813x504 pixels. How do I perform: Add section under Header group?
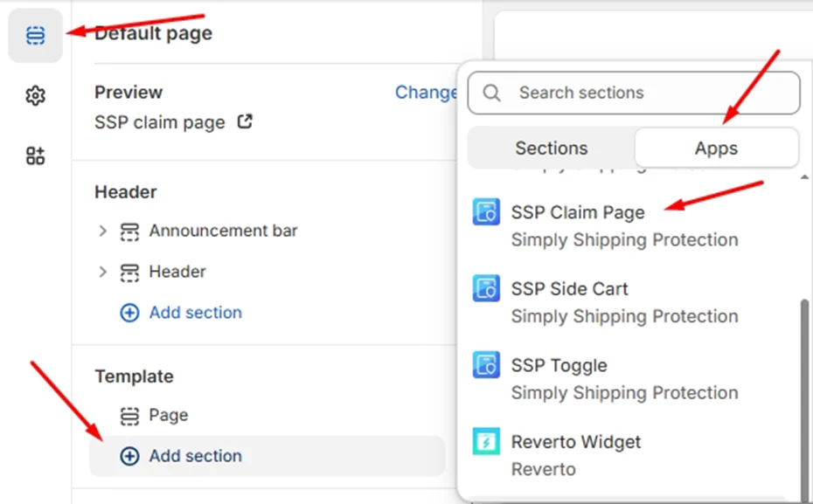pyautogui.click(x=196, y=313)
